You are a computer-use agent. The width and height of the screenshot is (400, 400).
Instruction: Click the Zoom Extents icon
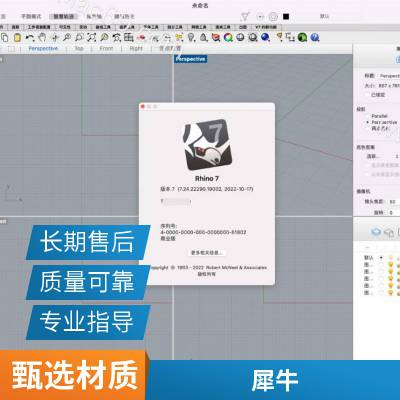[92, 37]
